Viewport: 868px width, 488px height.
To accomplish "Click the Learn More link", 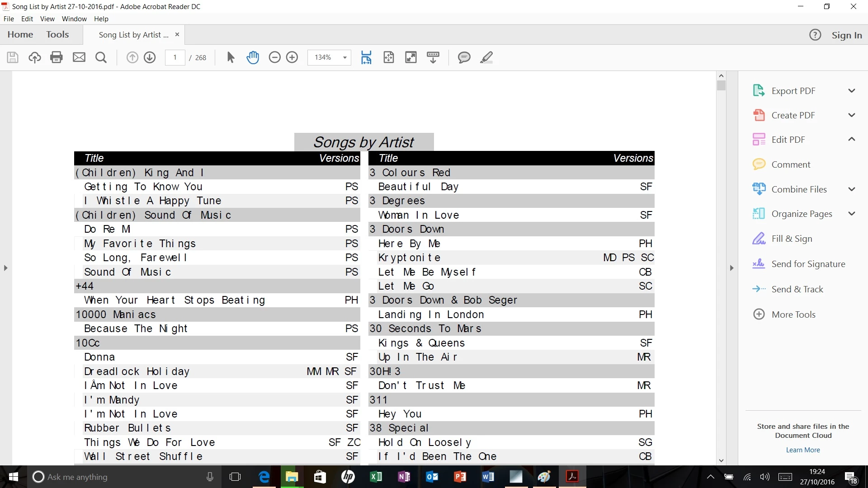I will click(x=802, y=450).
